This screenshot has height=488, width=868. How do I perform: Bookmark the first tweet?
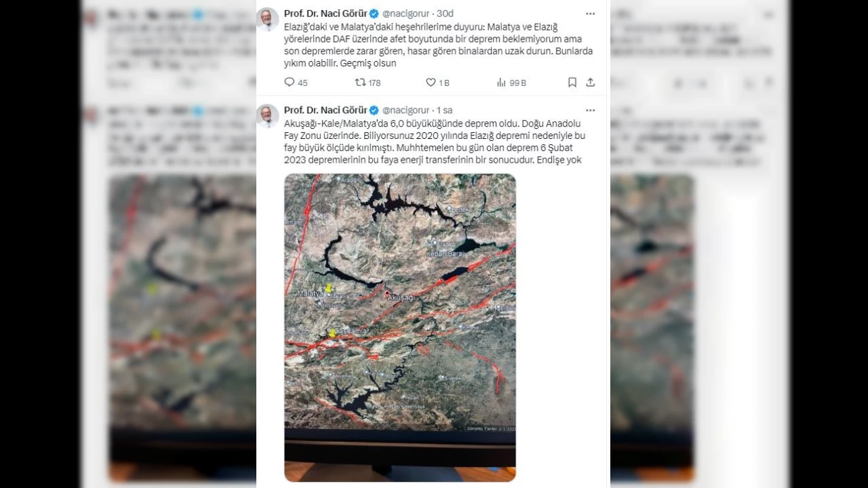(x=572, y=83)
